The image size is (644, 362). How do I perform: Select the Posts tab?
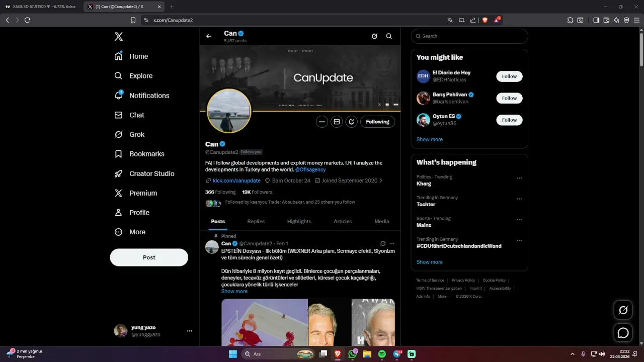(218, 221)
